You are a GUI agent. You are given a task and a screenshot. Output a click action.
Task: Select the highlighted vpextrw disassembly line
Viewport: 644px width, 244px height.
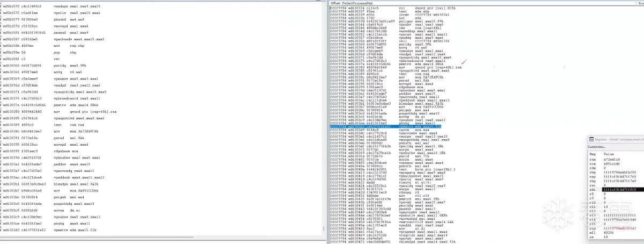(x=385, y=125)
